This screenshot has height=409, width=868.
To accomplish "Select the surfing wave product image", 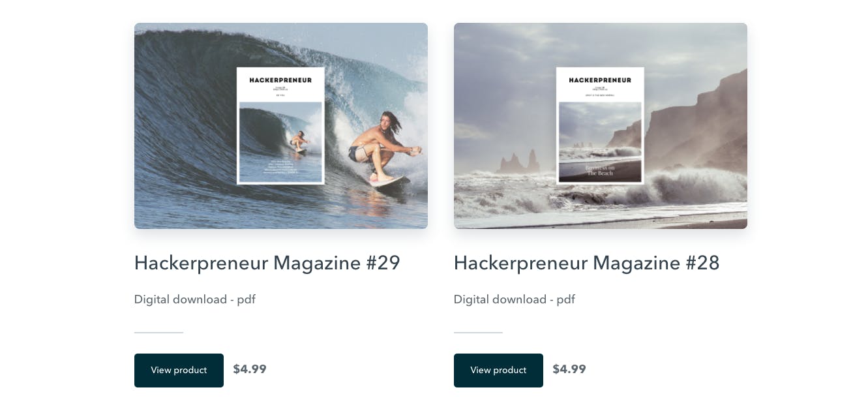I will [x=281, y=126].
